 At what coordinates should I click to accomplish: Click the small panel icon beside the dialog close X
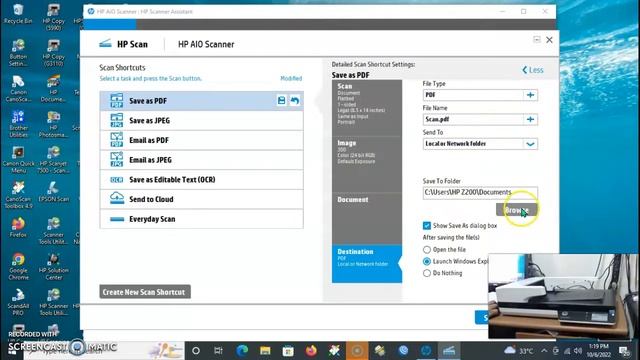pyautogui.click(x=537, y=40)
